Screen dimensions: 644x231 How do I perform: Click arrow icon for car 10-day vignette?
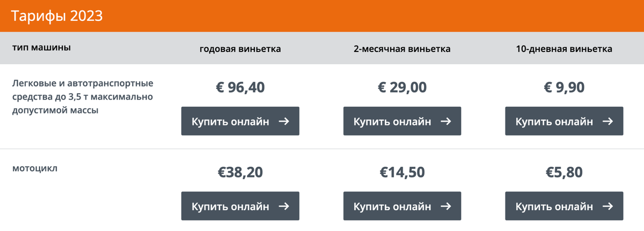tap(608, 121)
